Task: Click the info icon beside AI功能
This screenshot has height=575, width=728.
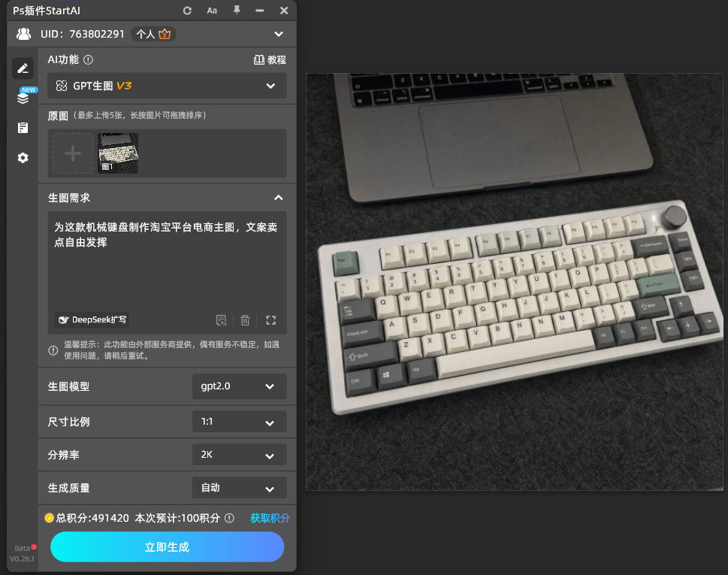Action: [88, 60]
